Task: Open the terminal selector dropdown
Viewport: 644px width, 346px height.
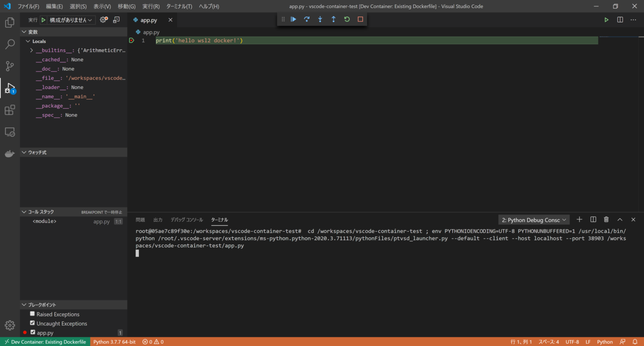Action: (x=534, y=220)
